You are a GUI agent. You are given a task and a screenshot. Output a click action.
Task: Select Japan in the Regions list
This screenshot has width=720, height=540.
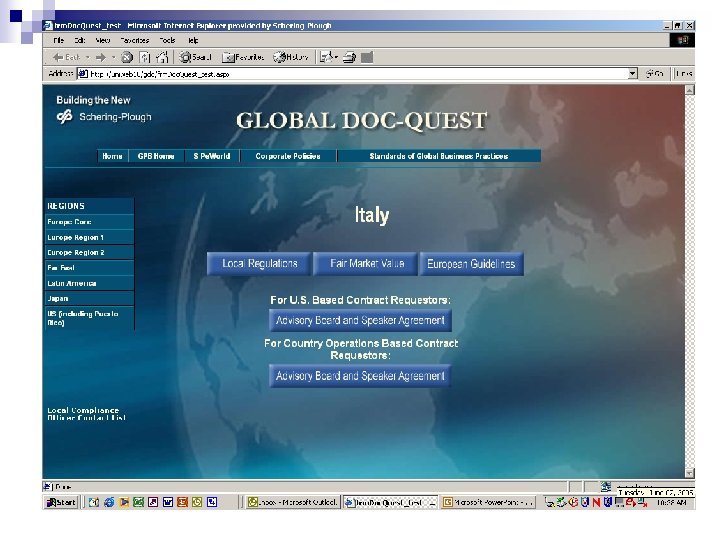pyautogui.click(x=89, y=298)
